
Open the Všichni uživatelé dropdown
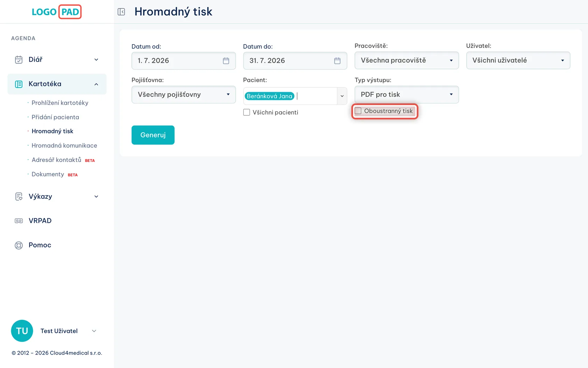point(518,60)
